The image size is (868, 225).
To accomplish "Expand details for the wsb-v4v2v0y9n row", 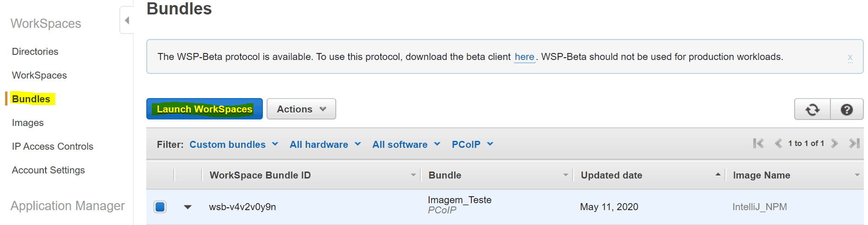I will point(188,207).
